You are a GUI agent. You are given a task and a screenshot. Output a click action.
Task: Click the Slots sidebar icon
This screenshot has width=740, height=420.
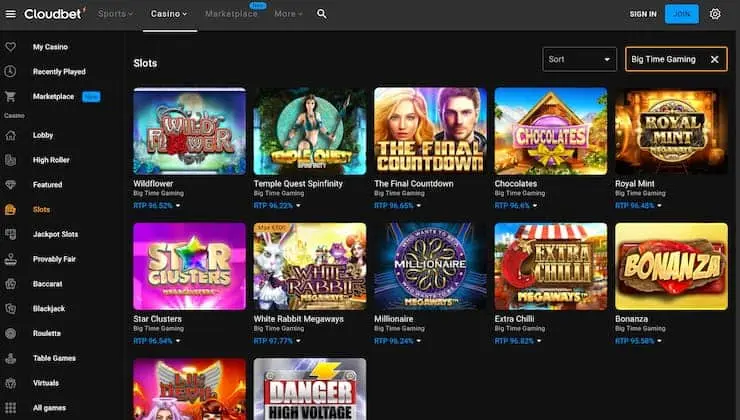pos(10,210)
